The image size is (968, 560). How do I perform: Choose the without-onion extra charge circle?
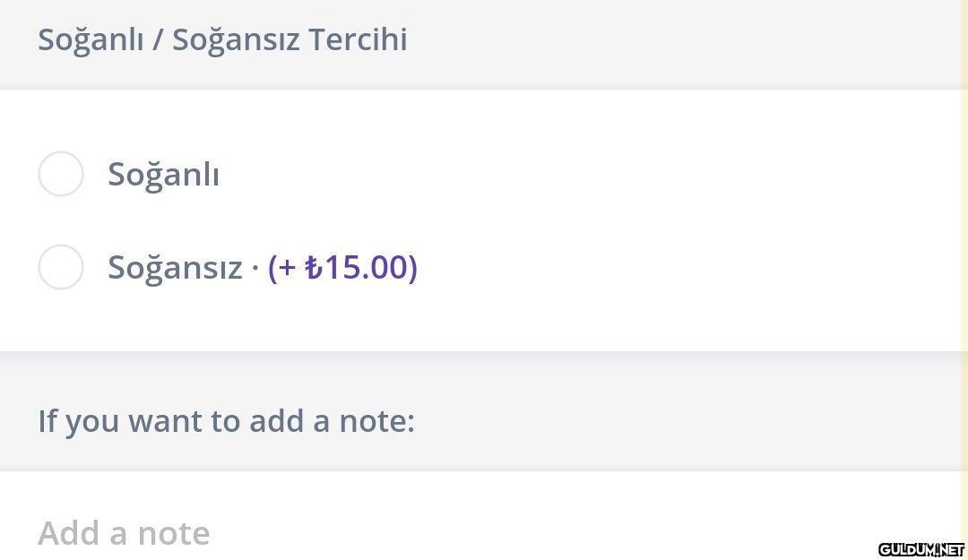click(x=61, y=267)
